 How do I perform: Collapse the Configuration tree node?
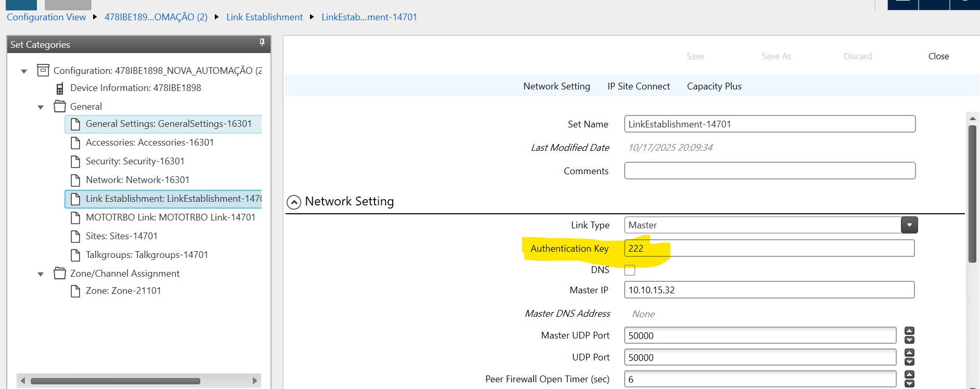(24, 71)
